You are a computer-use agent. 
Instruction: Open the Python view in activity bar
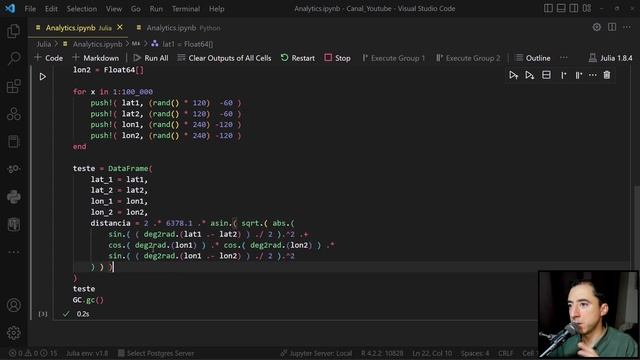[13, 197]
